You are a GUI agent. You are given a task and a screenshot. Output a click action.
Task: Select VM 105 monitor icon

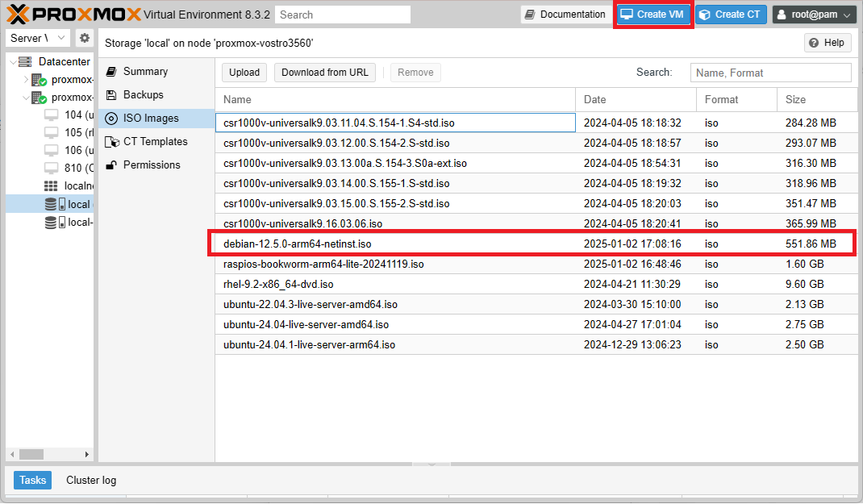tap(51, 132)
